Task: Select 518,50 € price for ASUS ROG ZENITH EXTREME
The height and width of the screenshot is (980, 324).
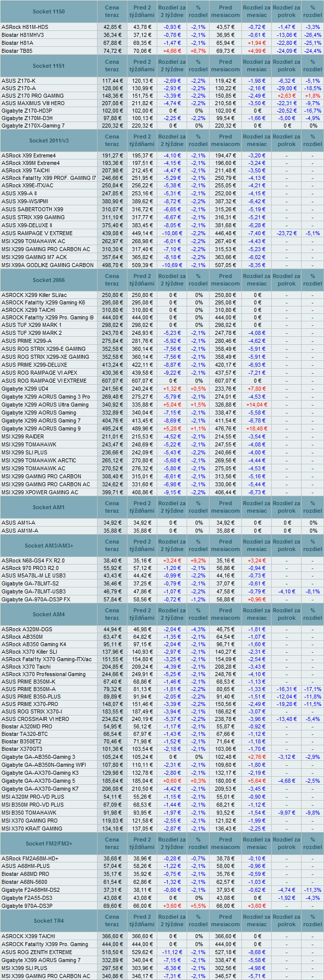Action: (112, 952)
